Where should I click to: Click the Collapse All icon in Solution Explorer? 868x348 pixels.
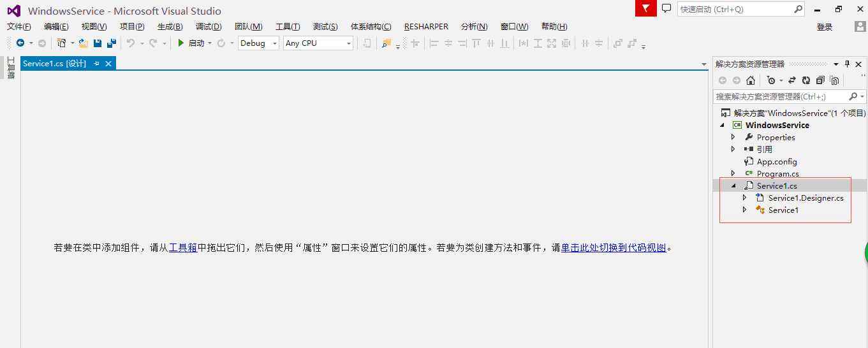pos(820,80)
